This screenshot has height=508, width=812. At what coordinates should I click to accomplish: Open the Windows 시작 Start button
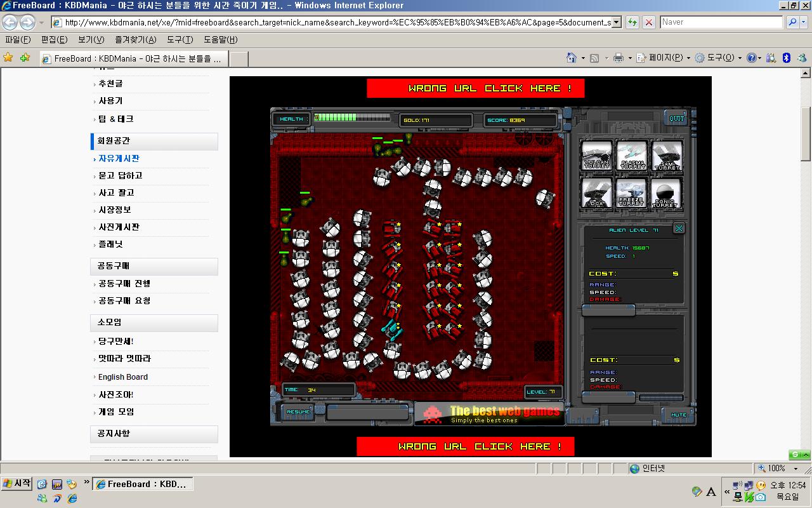pos(16,483)
